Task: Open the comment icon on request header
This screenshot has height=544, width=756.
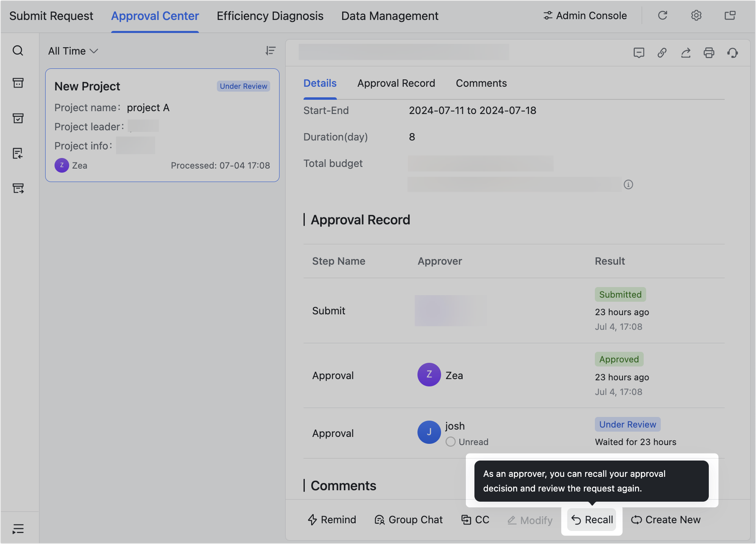Action: click(639, 53)
